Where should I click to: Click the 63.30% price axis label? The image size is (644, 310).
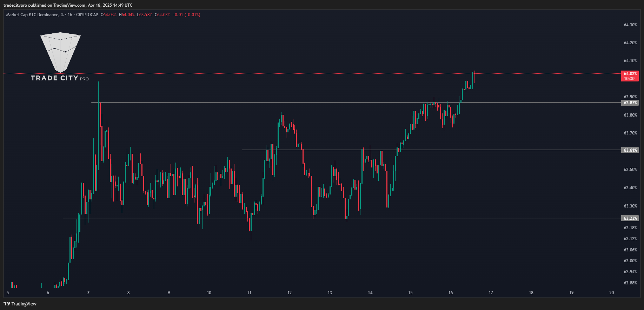630,206
